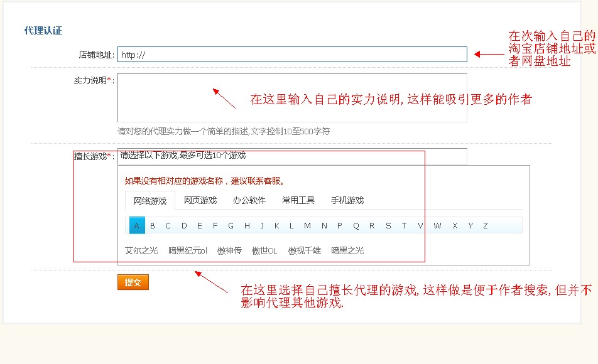
Task: Click the 擅长游戏 selection field
Action: (x=292, y=156)
